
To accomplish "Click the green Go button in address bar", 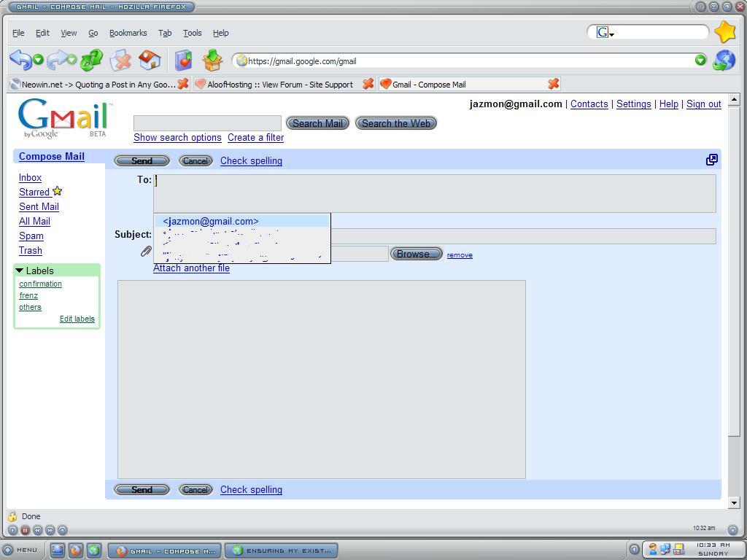I will point(700,60).
